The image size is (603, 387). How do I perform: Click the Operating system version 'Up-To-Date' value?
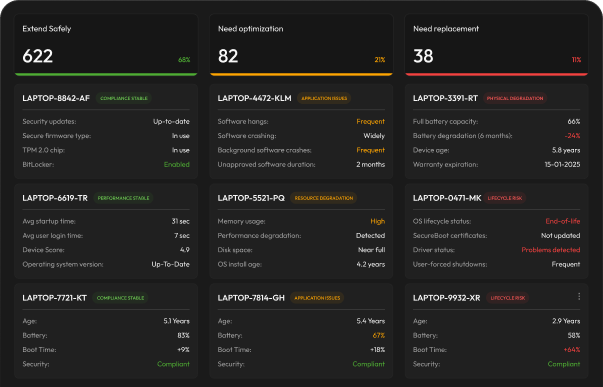(x=170, y=265)
